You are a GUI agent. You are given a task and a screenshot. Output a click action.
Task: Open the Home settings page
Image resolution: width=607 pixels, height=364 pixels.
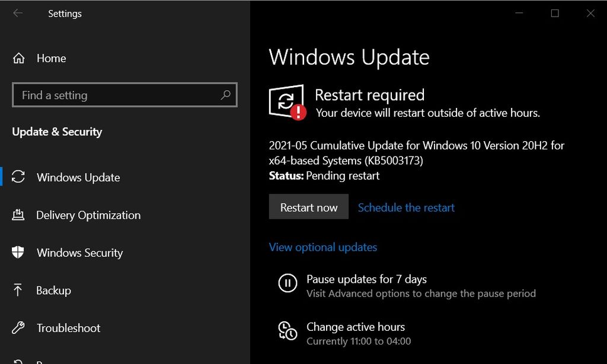(x=51, y=58)
